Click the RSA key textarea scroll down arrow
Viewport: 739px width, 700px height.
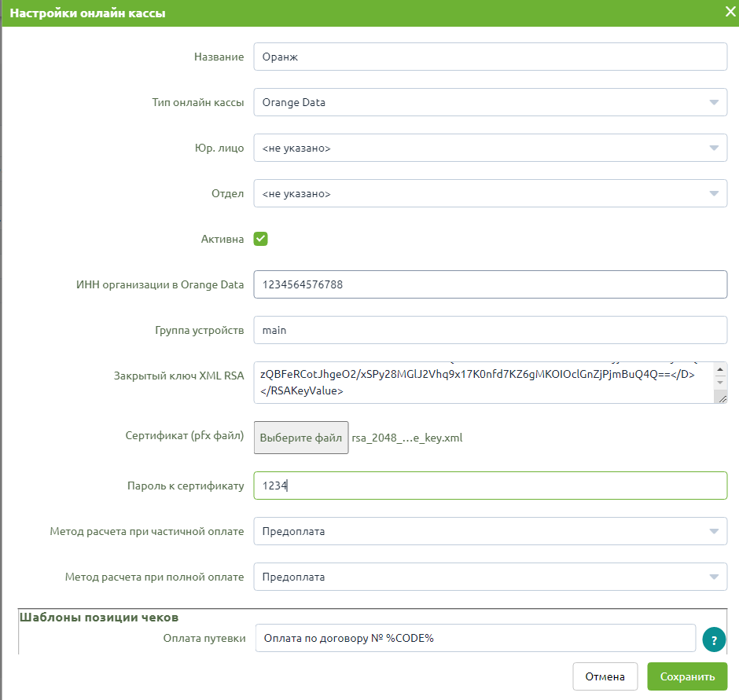point(720,383)
